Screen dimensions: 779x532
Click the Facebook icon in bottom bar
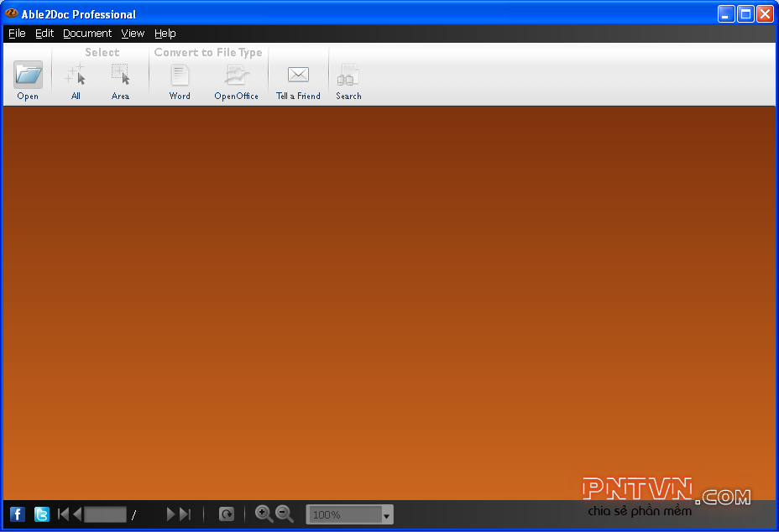click(18, 514)
